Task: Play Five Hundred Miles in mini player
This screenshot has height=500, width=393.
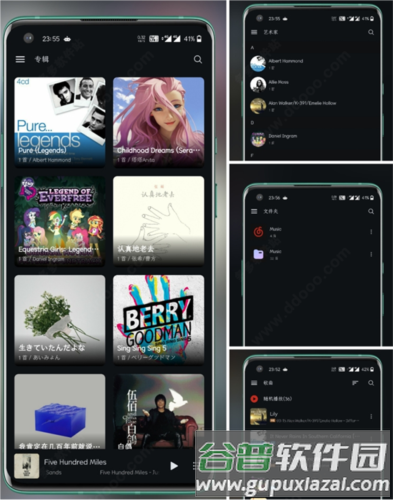Action: pyautogui.click(x=174, y=466)
